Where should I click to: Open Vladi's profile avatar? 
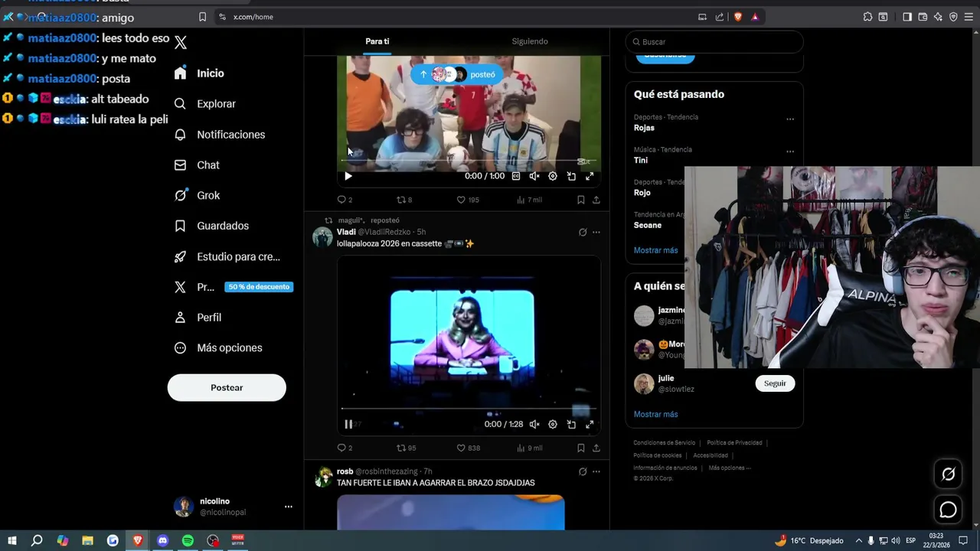322,236
